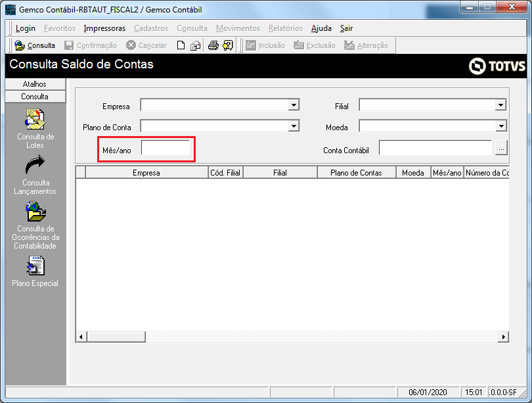Click the blank new document icon

pyautogui.click(x=181, y=45)
